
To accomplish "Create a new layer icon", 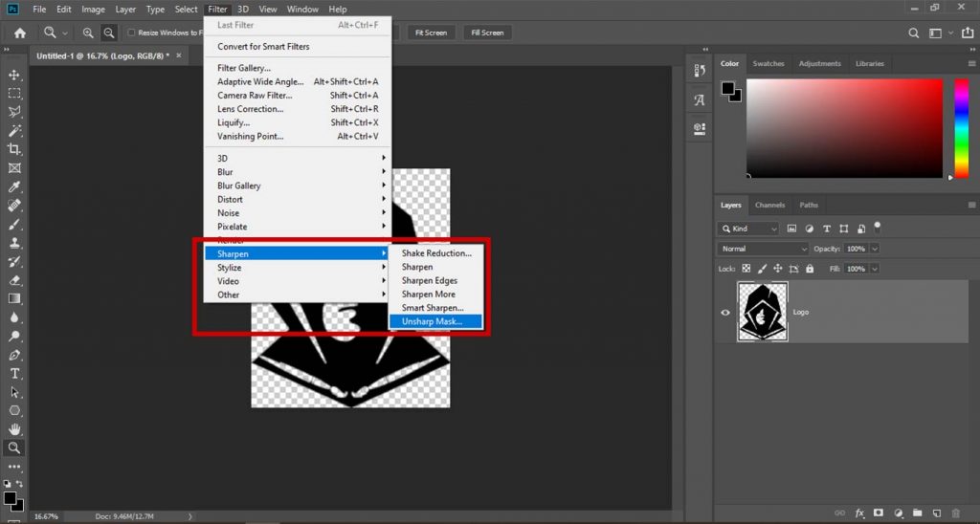I will pyautogui.click(x=936, y=513).
